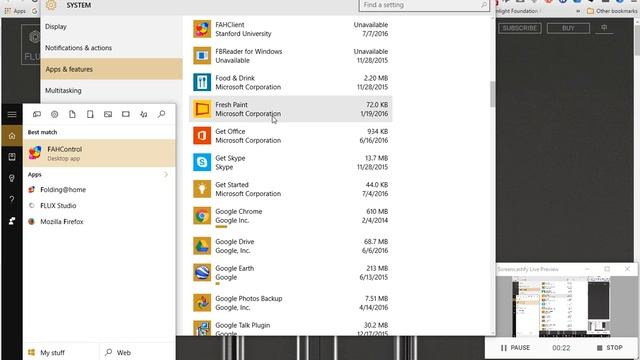
Task: Select the Get Office app icon
Action: [202, 136]
